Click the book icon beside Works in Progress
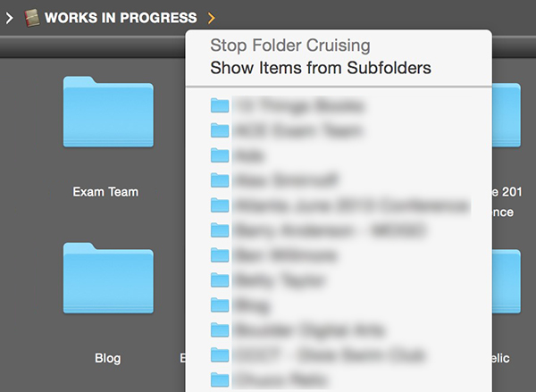Image resolution: width=536 pixels, height=392 pixels. point(32,17)
